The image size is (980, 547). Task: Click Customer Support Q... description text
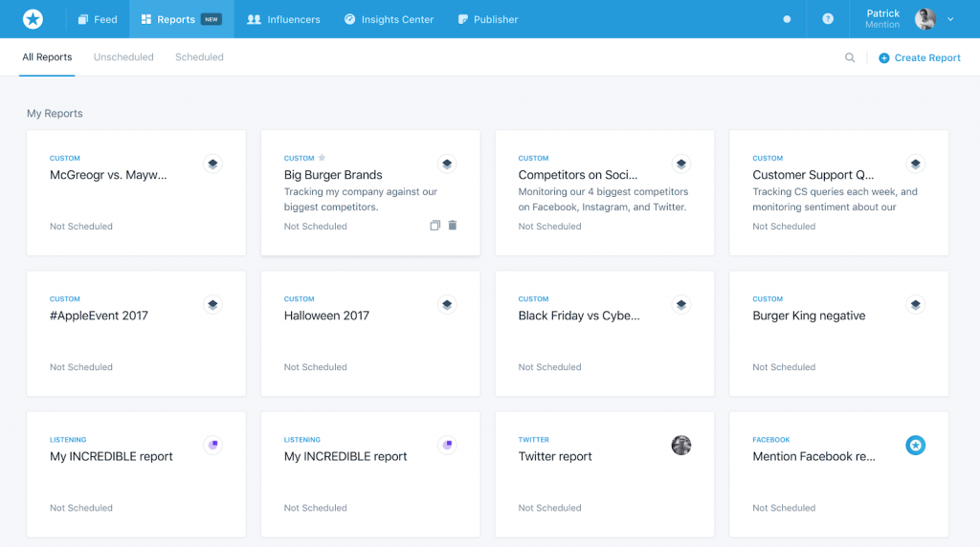click(835, 199)
